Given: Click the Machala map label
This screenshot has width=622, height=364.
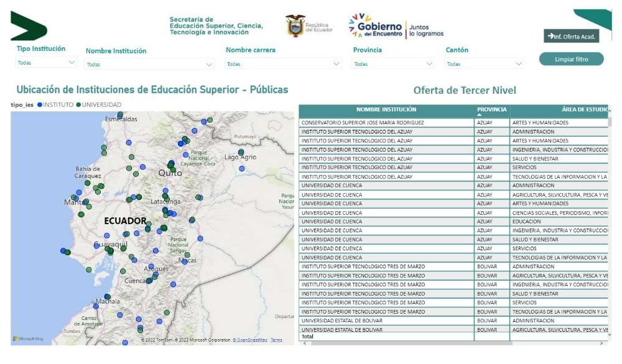Looking at the screenshot, I should 108,301.
